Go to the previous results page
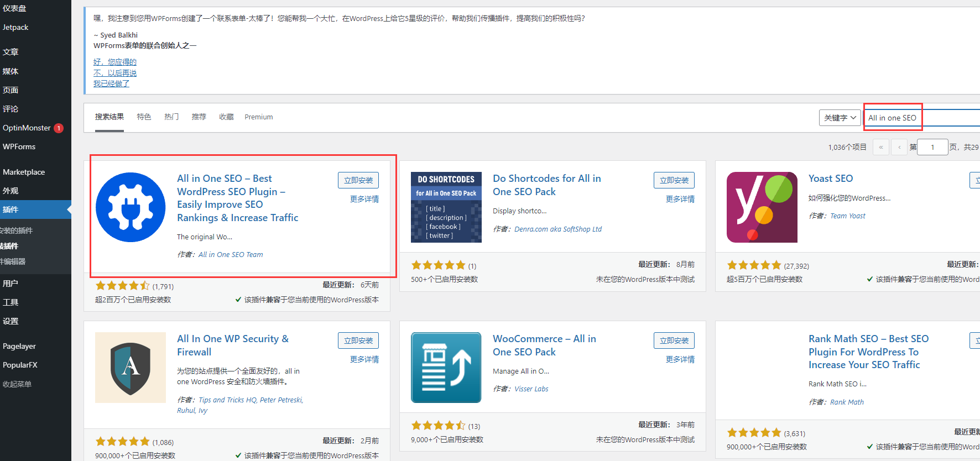980x461 pixels. [x=899, y=147]
